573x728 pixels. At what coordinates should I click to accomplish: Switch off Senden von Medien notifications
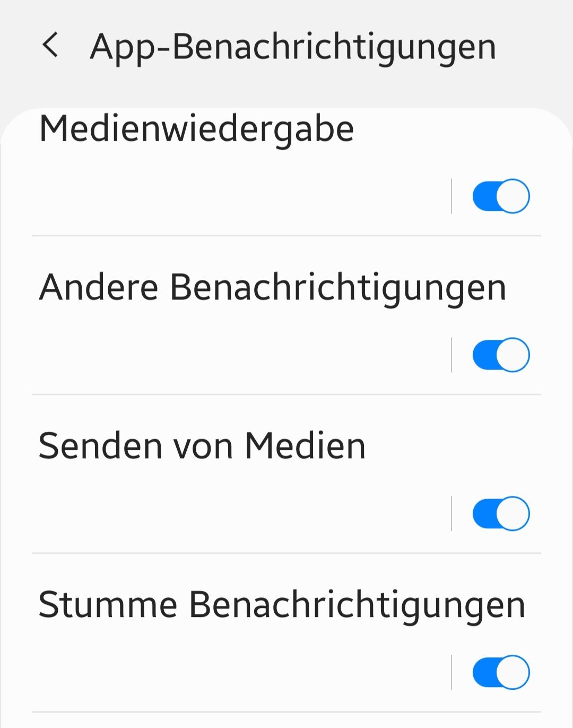(x=501, y=513)
